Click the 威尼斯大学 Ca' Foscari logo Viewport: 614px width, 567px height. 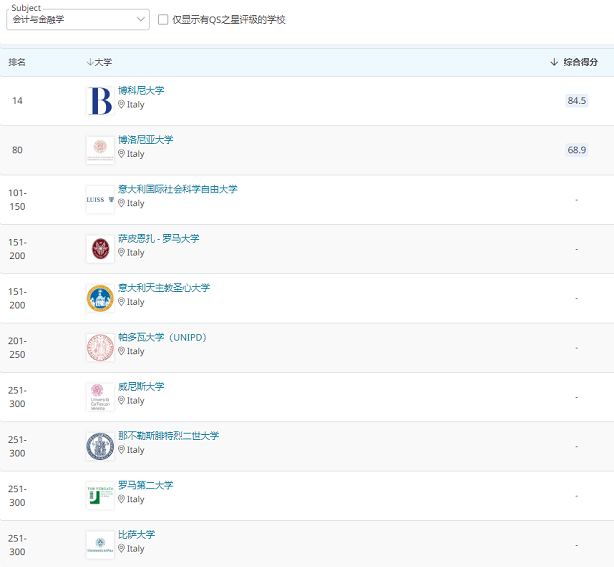100,397
